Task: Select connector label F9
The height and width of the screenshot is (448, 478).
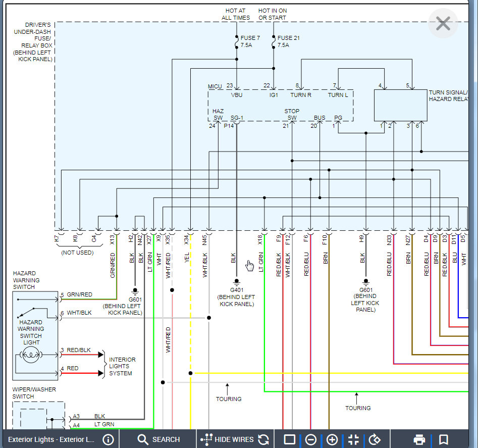Action: click(x=279, y=238)
